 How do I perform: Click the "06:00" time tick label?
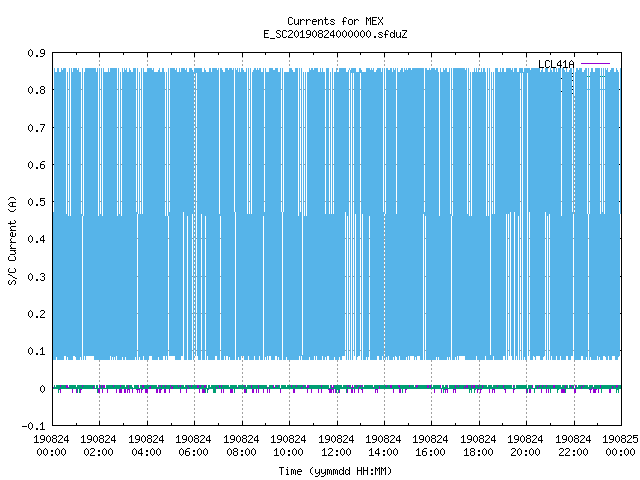click(193, 452)
